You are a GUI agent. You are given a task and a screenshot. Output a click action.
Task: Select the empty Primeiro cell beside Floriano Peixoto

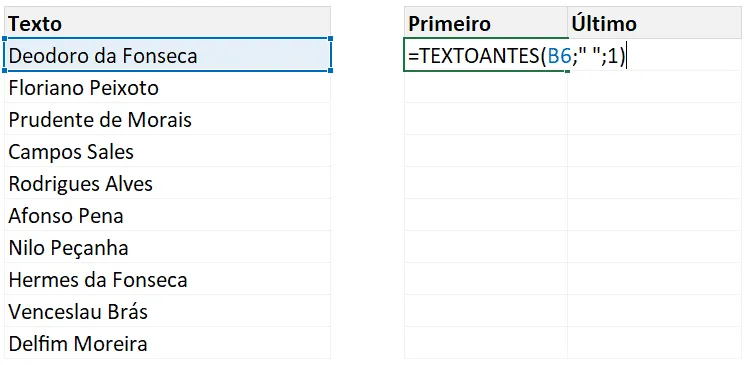point(486,87)
